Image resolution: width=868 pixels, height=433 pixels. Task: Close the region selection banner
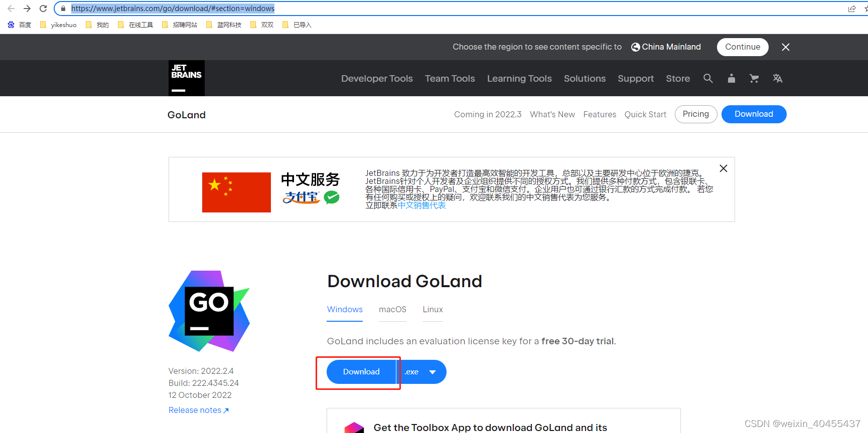(x=786, y=47)
